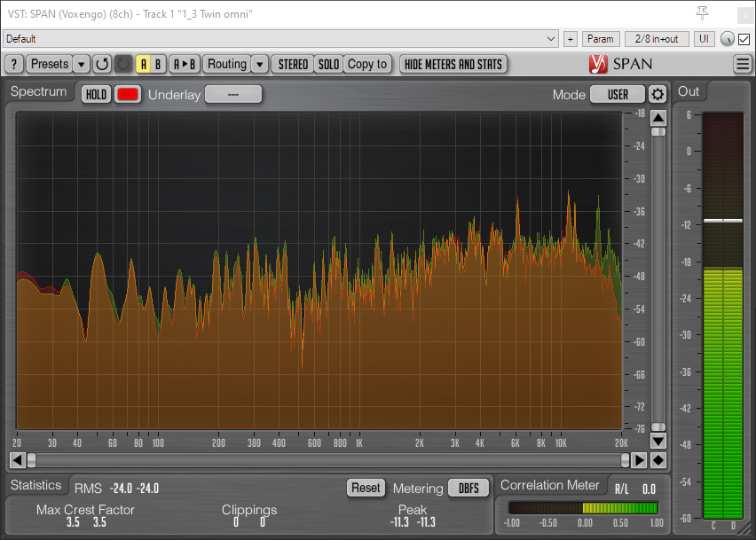
Task: Click the question mark help icon
Action: [13, 64]
